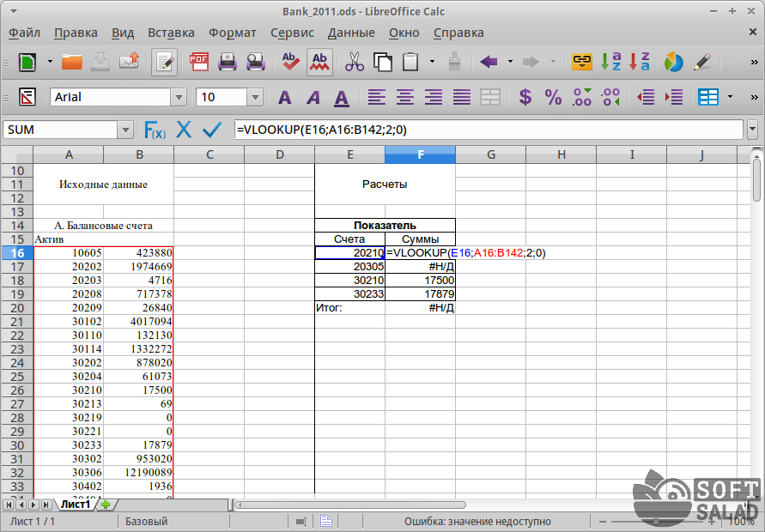The image size is (765, 532).
Task: Accept formula with checkmark button
Action: (212, 130)
